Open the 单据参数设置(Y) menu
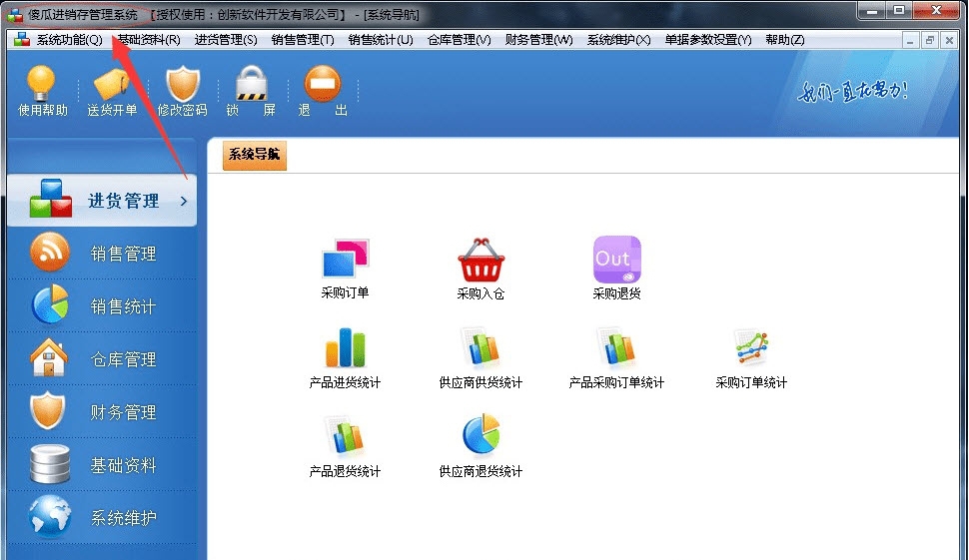 pyautogui.click(x=707, y=40)
